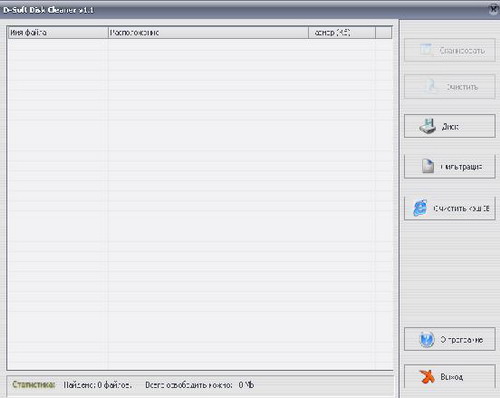Click the Выход exit button

[450, 377]
